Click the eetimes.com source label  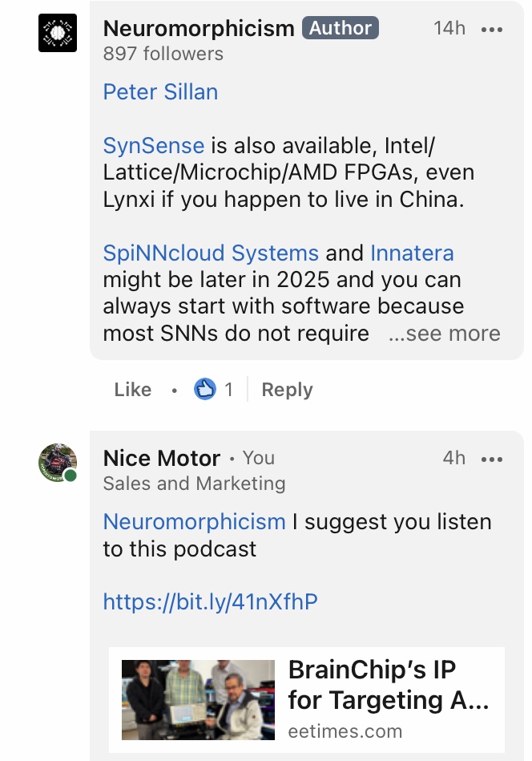tap(345, 731)
